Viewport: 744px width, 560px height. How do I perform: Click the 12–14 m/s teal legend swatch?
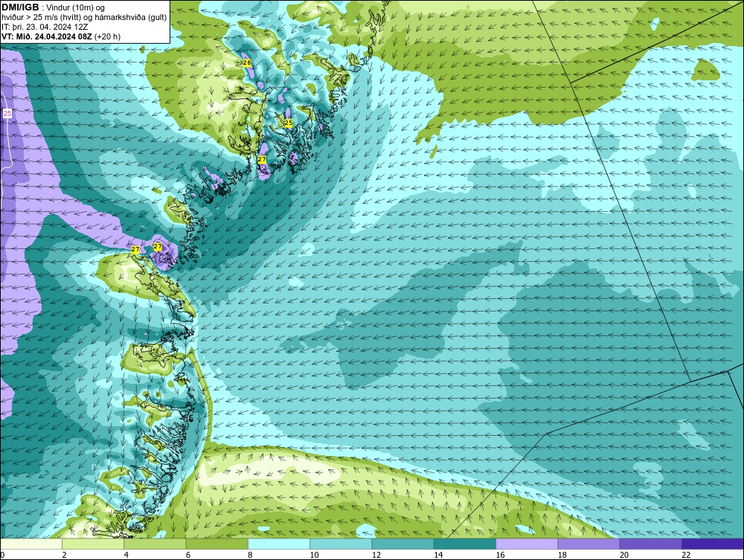[403, 544]
